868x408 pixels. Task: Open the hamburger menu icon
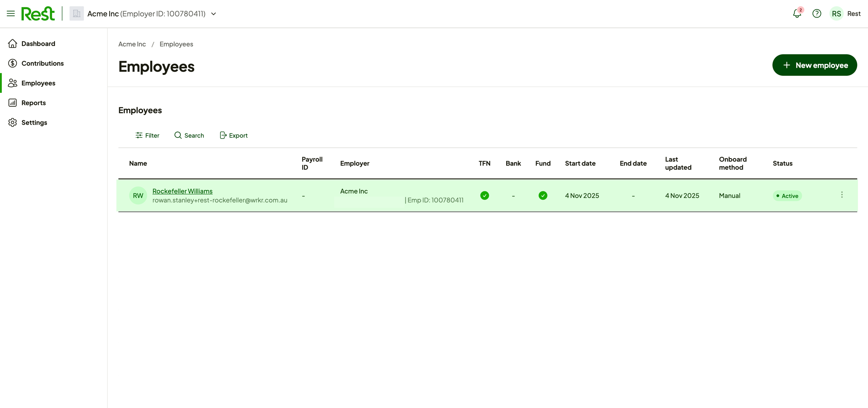(x=11, y=14)
